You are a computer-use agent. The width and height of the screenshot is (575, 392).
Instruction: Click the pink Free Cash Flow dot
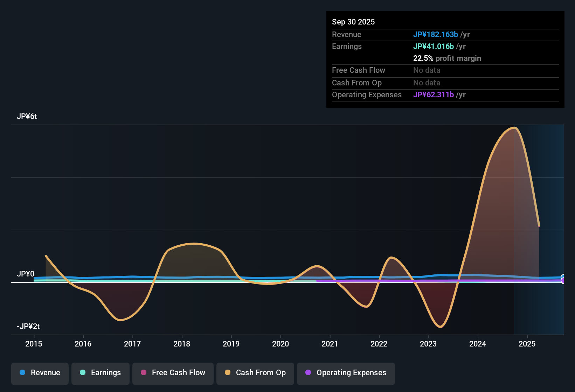144,373
